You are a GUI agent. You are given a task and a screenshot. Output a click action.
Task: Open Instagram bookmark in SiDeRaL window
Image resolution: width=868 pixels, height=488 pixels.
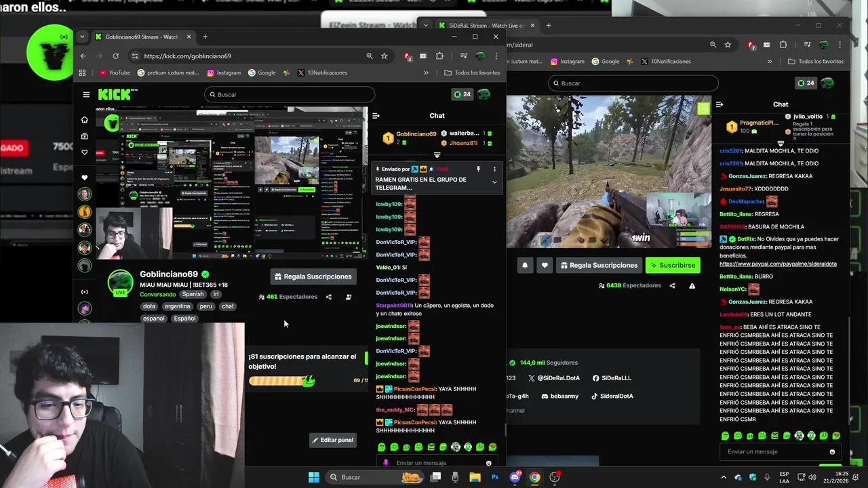click(x=568, y=61)
